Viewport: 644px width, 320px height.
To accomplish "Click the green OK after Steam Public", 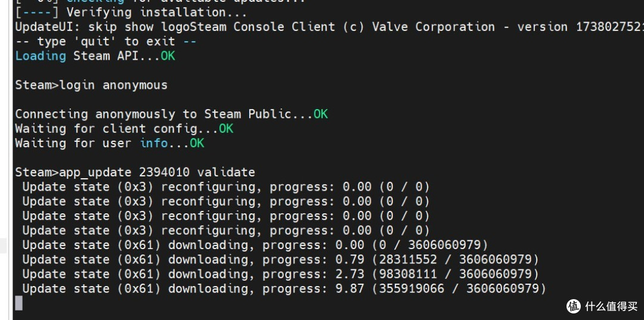I will tap(321, 114).
